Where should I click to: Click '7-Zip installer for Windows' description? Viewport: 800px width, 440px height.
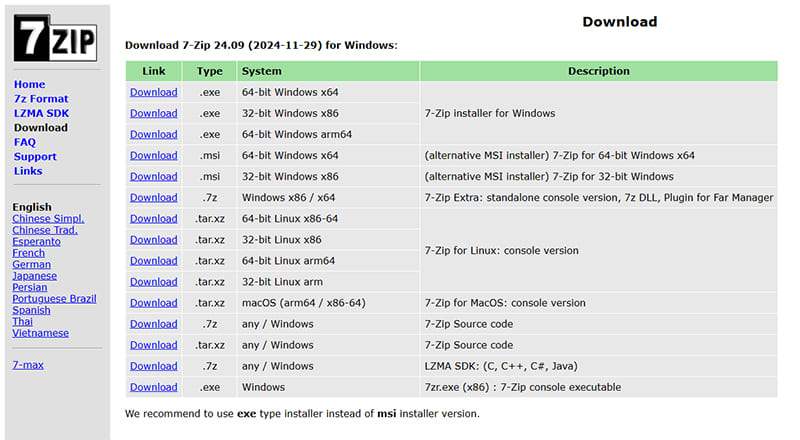[x=490, y=113]
